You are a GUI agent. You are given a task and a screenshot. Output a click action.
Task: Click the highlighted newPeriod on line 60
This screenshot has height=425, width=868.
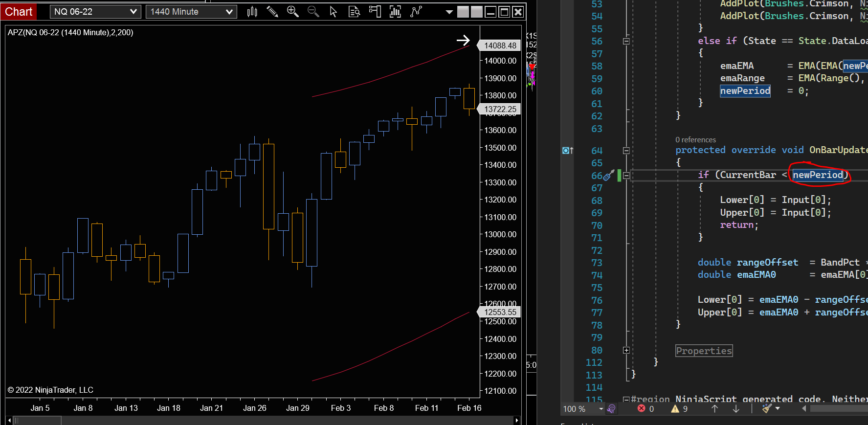[745, 91]
